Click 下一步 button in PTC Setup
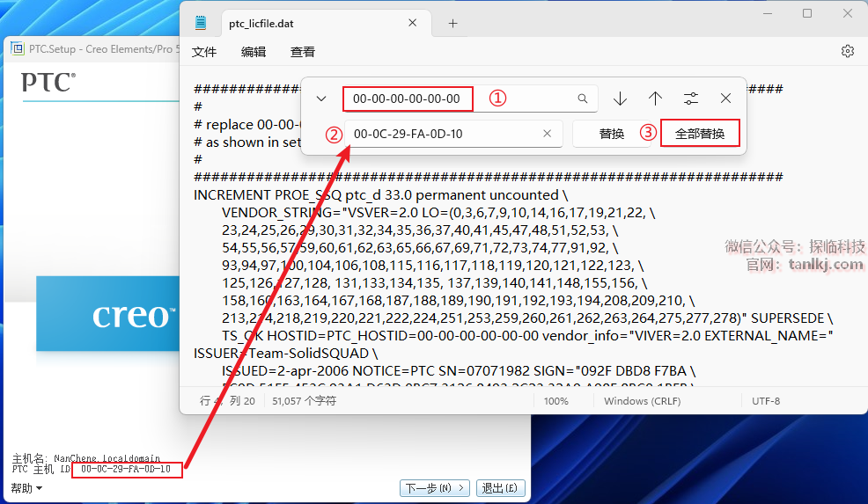 435,488
